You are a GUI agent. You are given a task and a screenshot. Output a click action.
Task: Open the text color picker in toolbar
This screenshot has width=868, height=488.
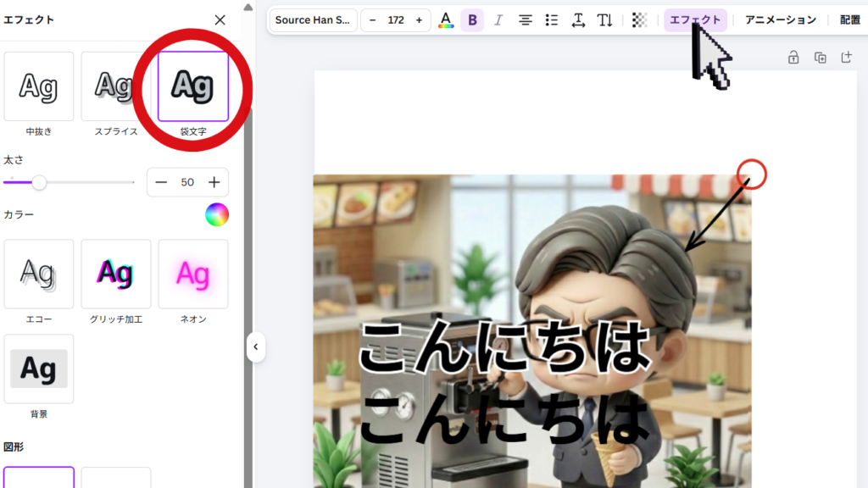446,20
